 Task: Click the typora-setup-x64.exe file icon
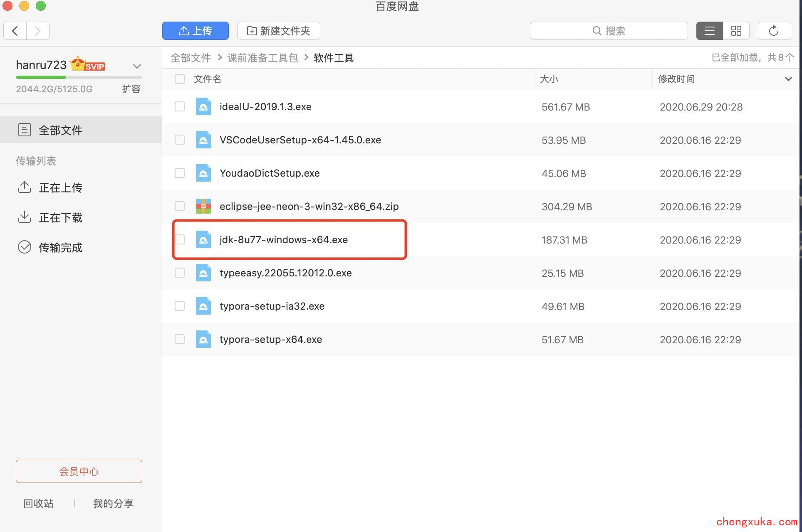203,339
